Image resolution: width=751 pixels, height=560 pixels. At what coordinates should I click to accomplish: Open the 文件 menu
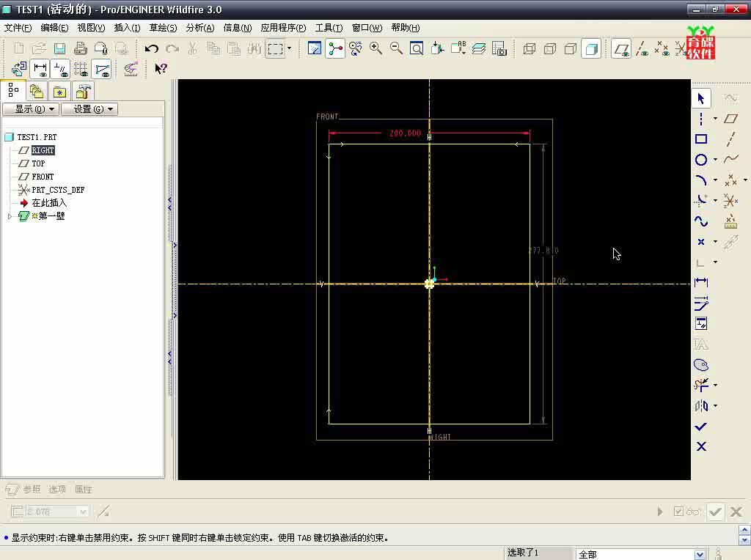(x=18, y=28)
